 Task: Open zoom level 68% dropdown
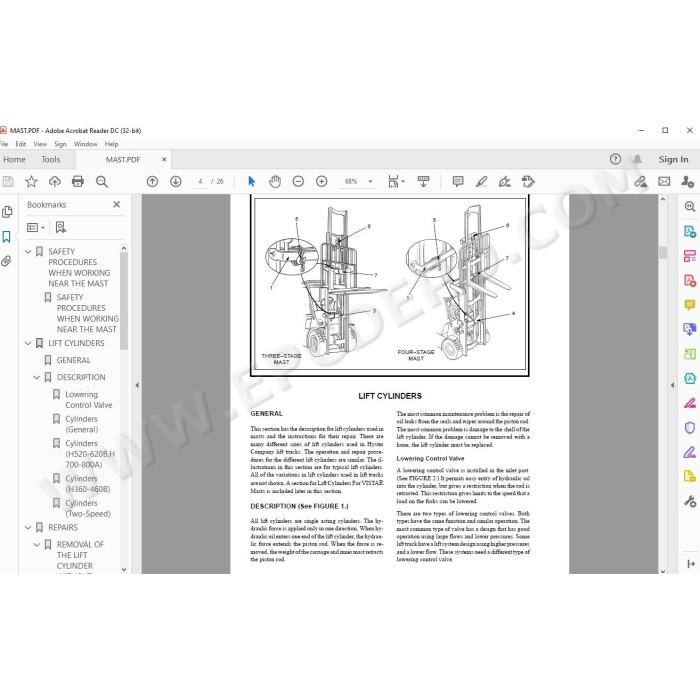point(370,181)
